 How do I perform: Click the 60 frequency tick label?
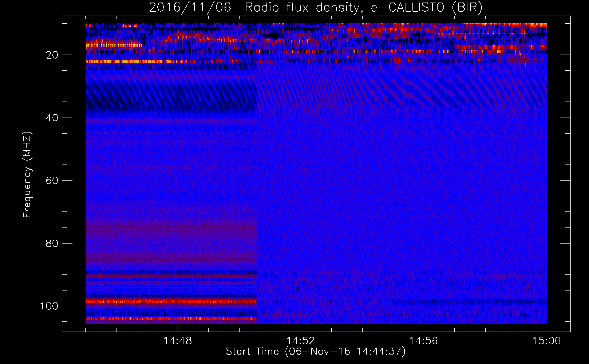(x=52, y=181)
